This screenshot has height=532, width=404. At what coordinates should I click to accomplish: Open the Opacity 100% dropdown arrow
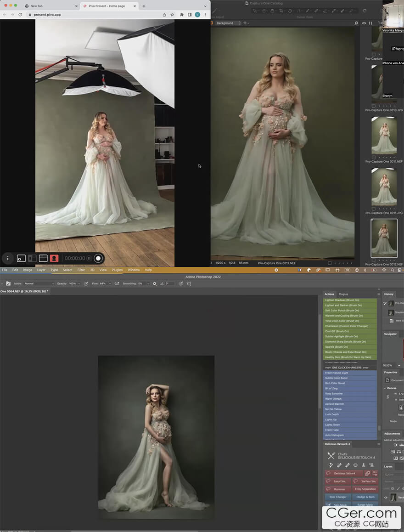pyautogui.click(x=79, y=283)
